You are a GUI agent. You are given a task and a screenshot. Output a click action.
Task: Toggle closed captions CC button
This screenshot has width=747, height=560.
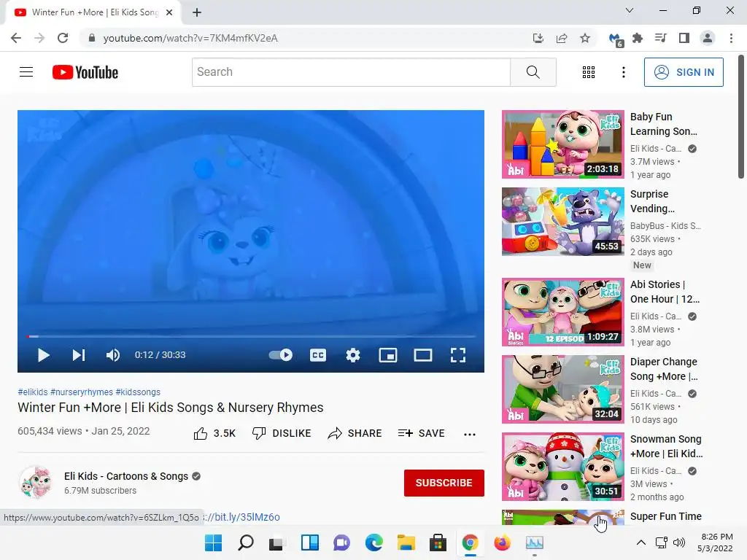(x=318, y=355)
